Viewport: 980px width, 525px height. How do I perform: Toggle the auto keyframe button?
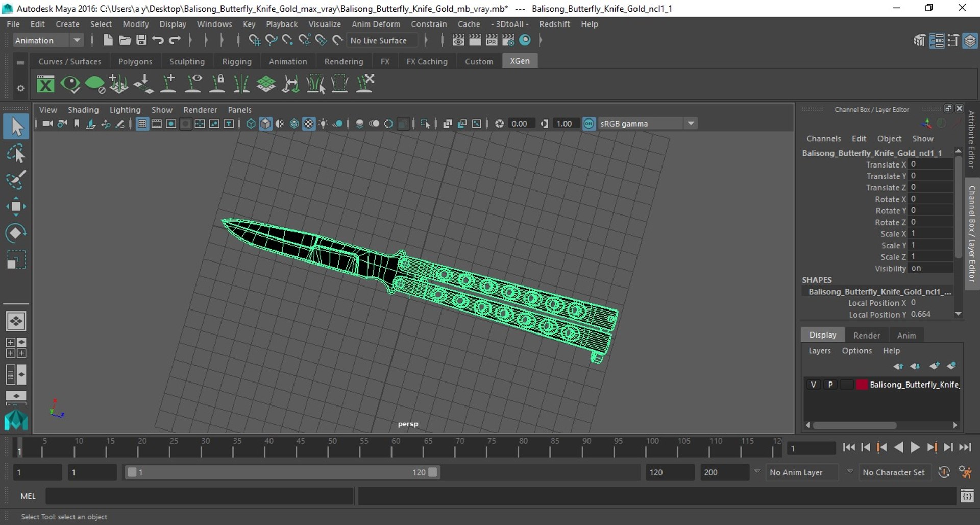click(944, 472)
